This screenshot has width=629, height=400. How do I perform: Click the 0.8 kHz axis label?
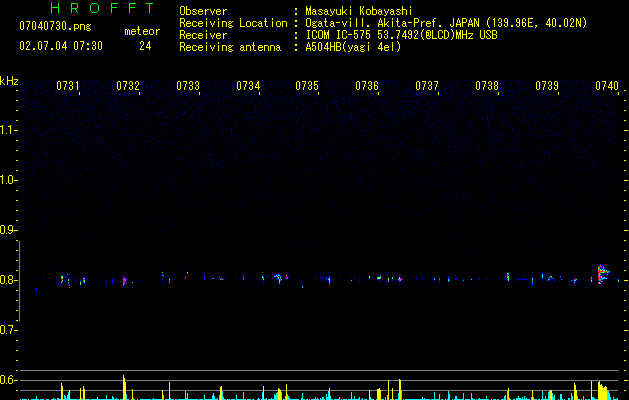pos(8,280)
